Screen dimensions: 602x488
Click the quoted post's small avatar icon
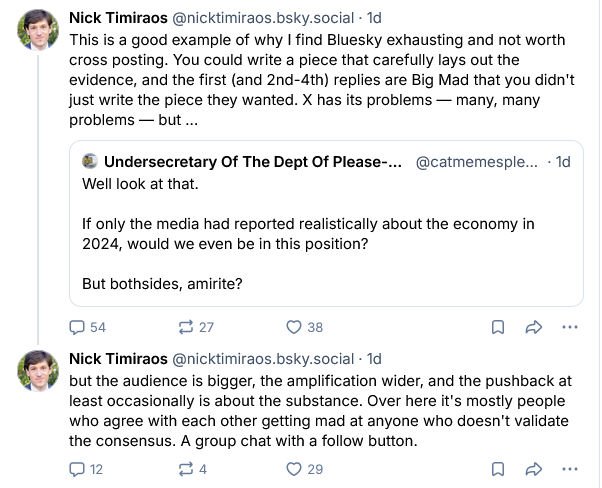(x=89, y=161)
